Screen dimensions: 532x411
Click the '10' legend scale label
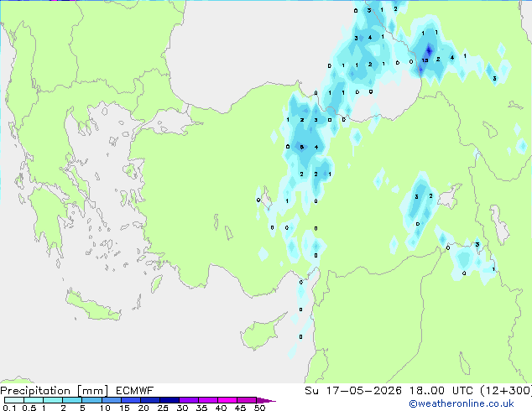tap(105, 408)
